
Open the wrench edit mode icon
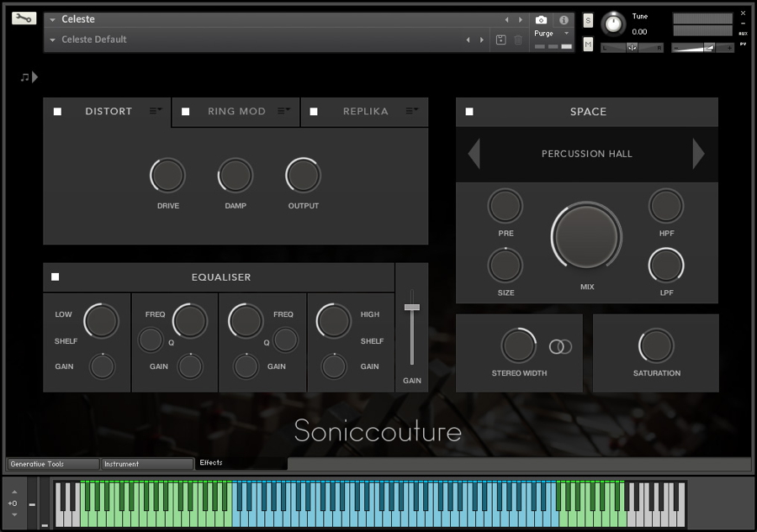(x=24, y=18)
